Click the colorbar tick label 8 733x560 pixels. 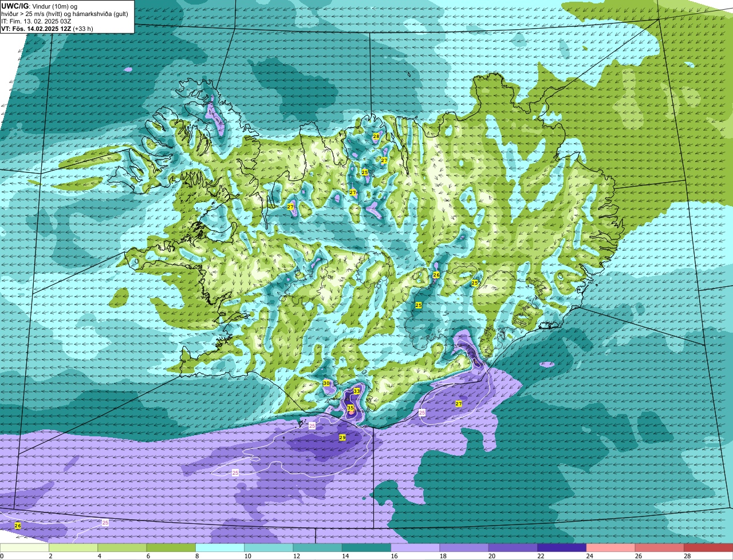click(x=197, y=556)
